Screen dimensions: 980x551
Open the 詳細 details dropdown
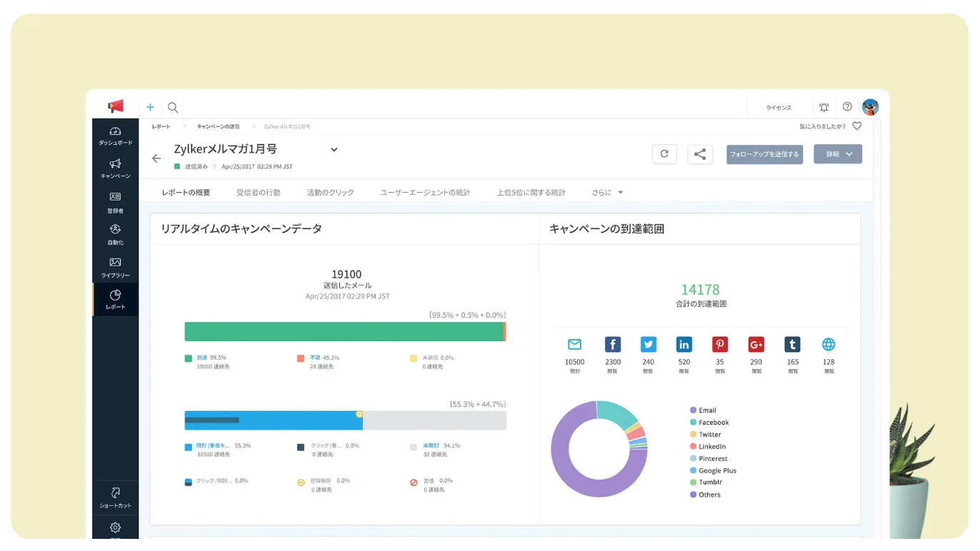point(838,154)
